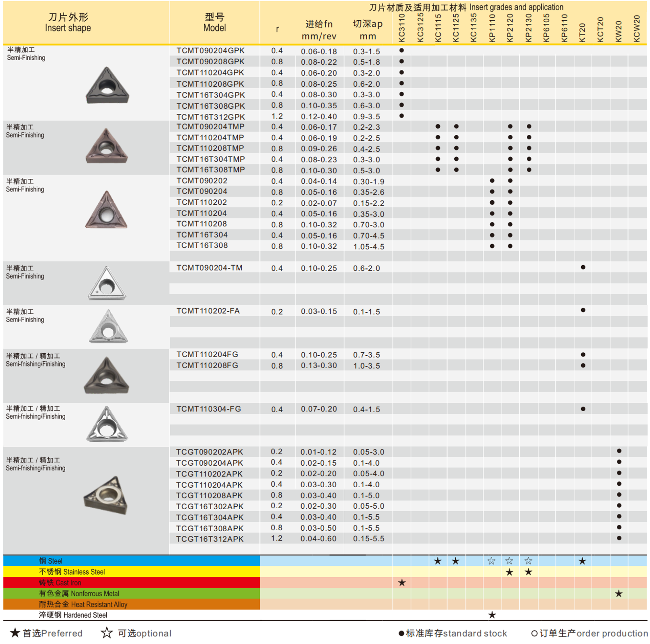The width and height of the screenshot is (650, 644).
Task: Click the TMP insert image
Action: (107, 147)
